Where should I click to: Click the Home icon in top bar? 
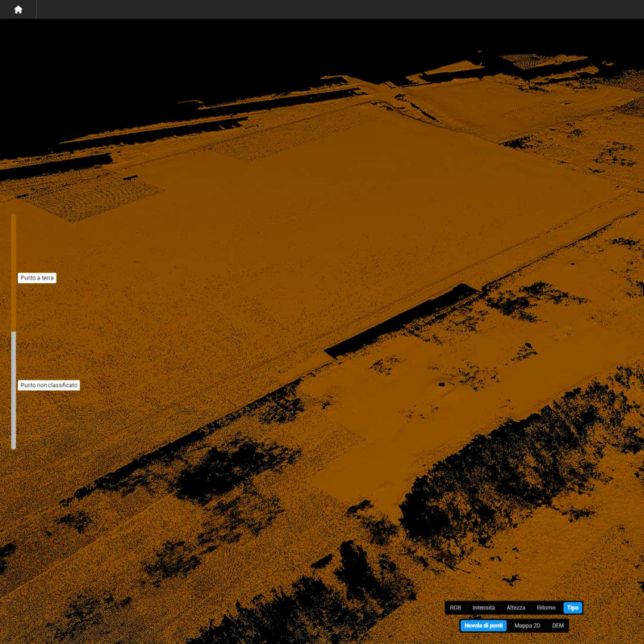(18, 10)
